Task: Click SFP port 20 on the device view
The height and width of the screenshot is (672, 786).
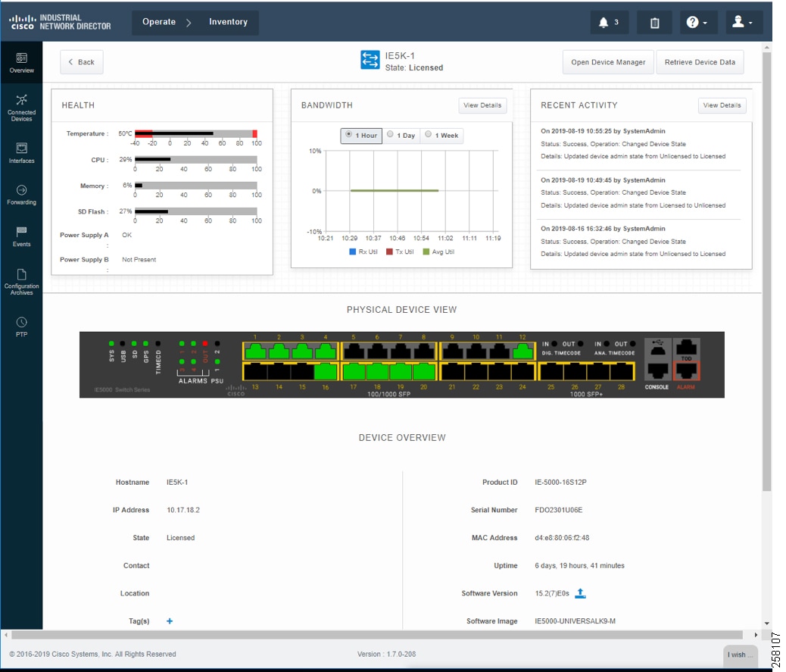Action: [424, 371]
